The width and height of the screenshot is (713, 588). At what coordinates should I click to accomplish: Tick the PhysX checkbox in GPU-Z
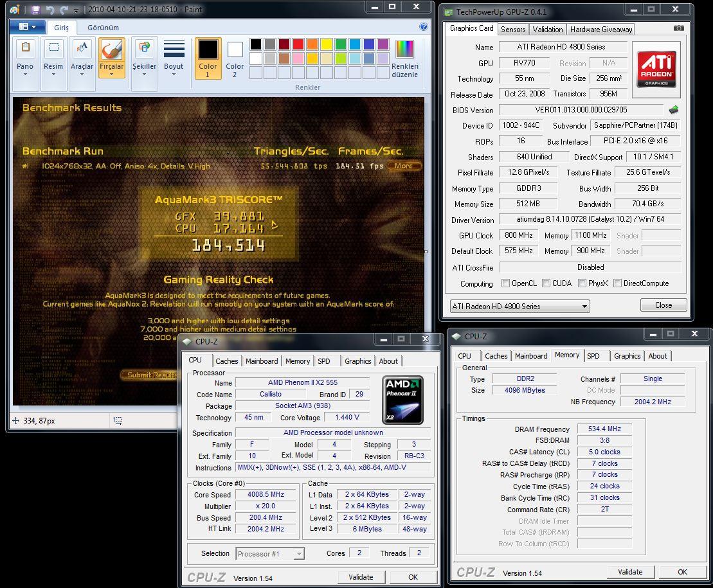(582, 283)
